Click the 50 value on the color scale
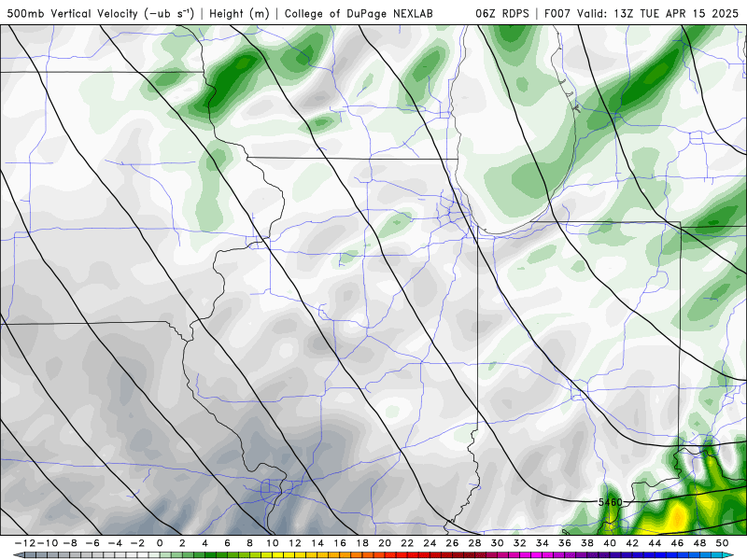The image size is (747, 560). click(x=722, y=543)
